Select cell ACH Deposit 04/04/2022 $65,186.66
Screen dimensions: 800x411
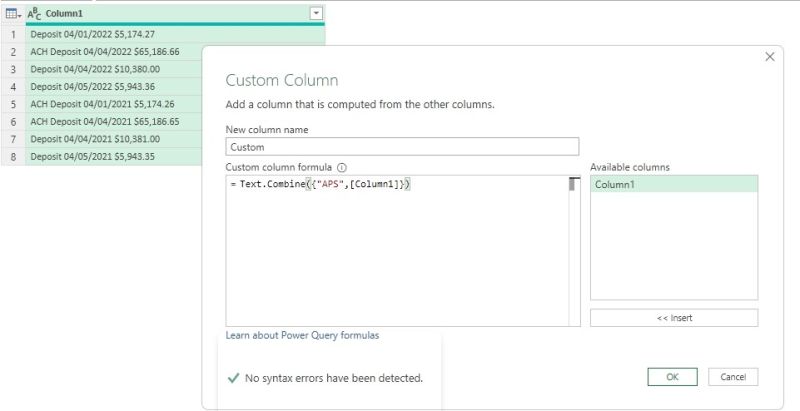click(x=114, y=52)
